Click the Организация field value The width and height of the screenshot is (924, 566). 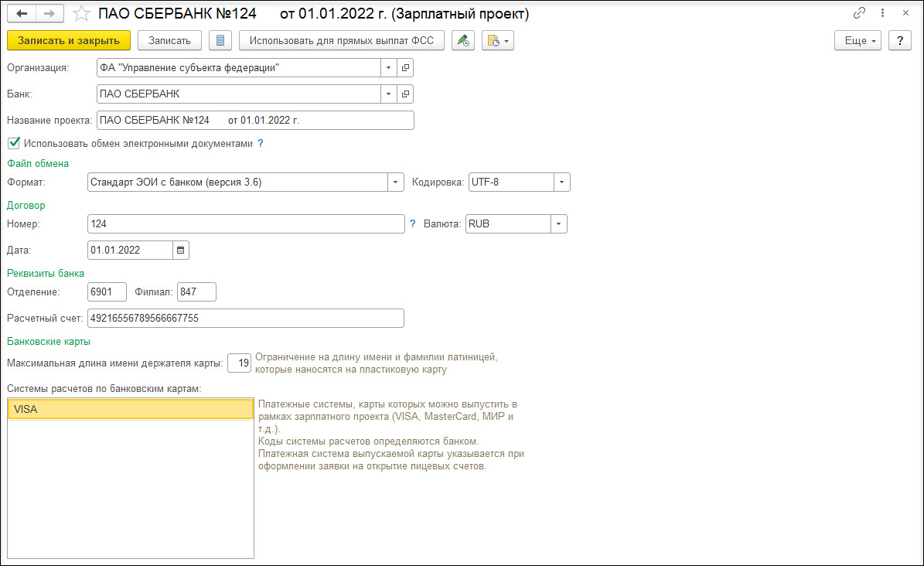[239, 68]
